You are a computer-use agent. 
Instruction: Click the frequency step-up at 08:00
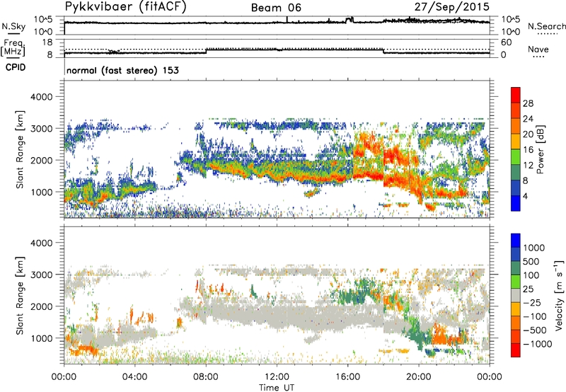206,51
